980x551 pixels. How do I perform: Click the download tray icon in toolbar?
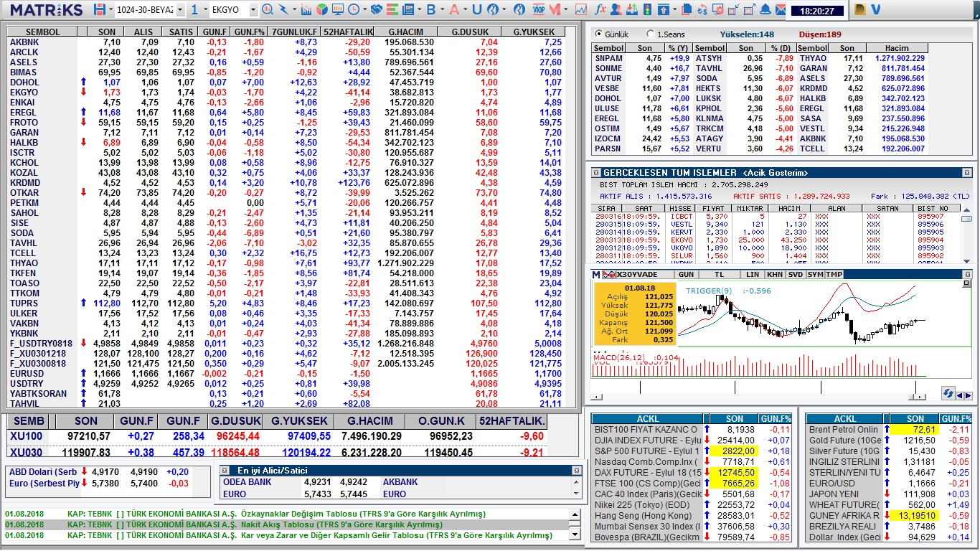pos(631,10)
